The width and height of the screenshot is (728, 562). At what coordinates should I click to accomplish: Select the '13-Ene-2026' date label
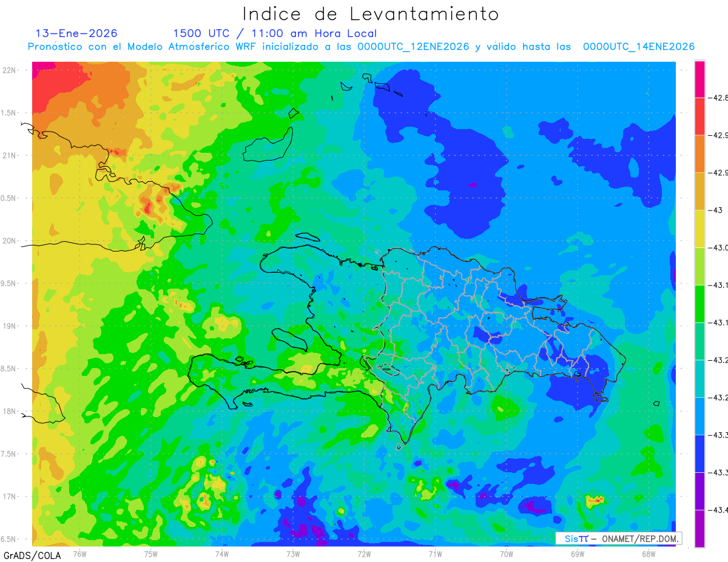[76, 33]
